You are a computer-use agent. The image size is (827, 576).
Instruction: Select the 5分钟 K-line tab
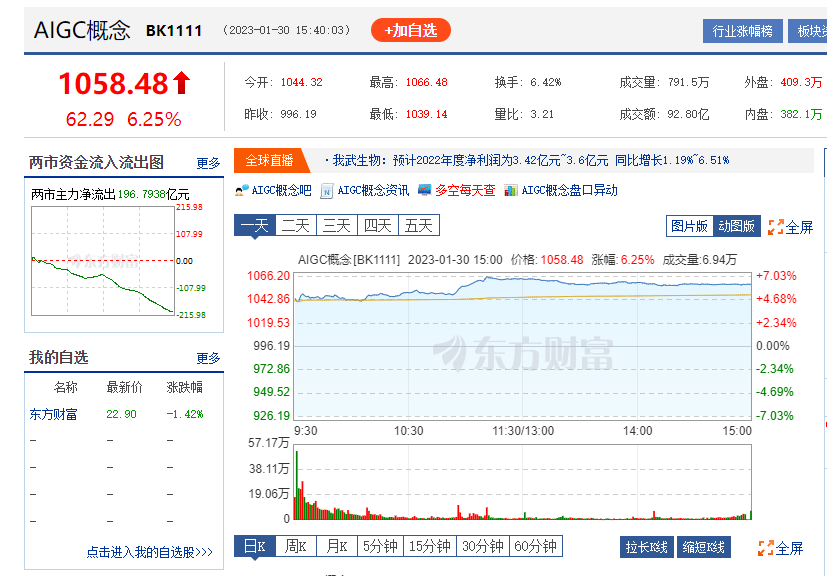(381, 546)
